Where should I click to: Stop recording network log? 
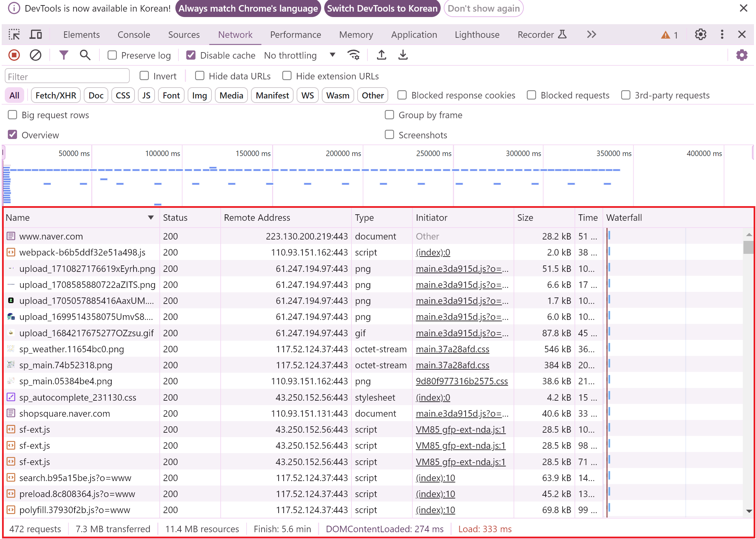(14, 55)
